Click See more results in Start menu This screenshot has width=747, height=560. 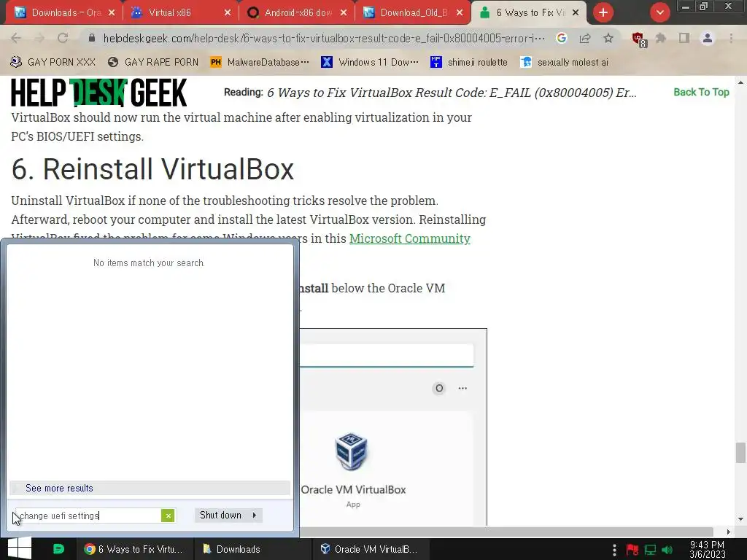click(x=150, y=488)
